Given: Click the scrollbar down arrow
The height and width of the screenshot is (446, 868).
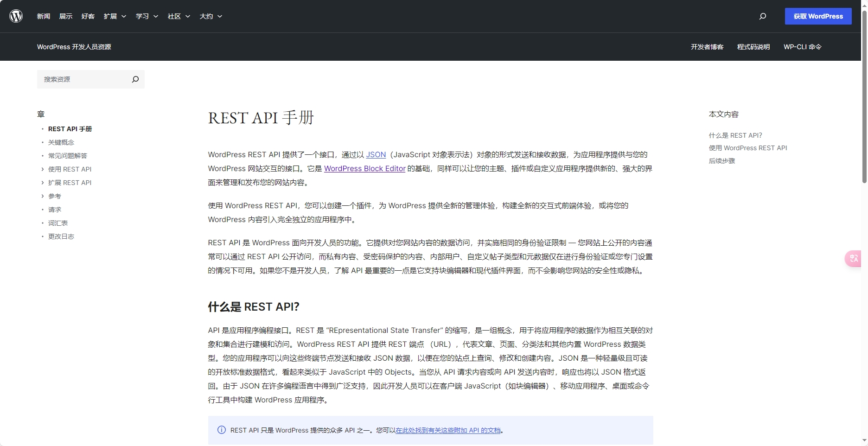Looking at the screenshot, I should click(864, 440).
